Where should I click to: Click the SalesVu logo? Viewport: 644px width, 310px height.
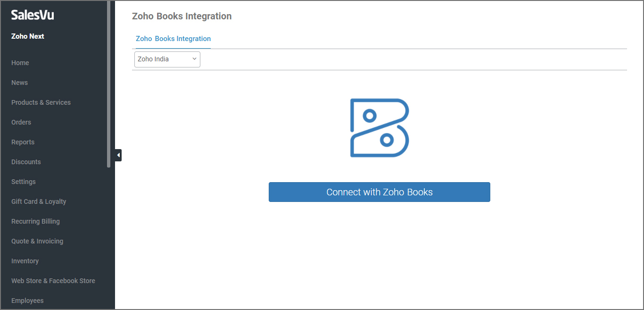(x=33, y=15)
